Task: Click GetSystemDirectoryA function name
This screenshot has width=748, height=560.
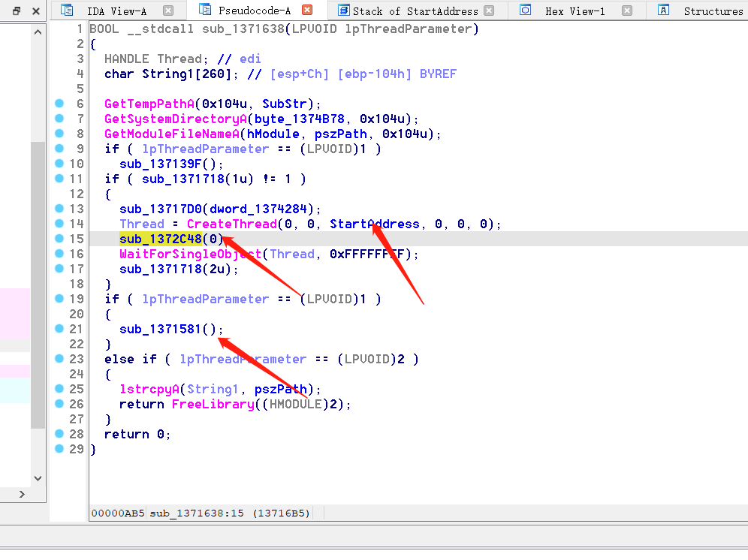Action: tap(176, 119)
